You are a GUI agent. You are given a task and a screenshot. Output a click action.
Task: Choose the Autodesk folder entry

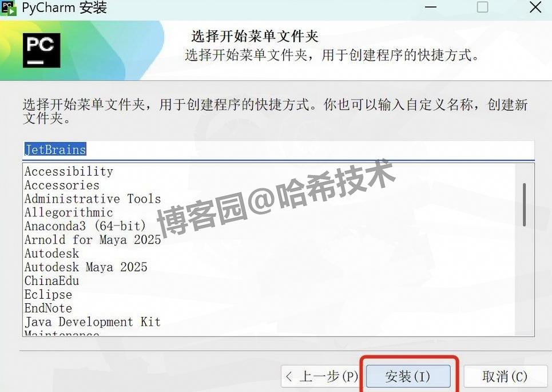tap(51, 254)
